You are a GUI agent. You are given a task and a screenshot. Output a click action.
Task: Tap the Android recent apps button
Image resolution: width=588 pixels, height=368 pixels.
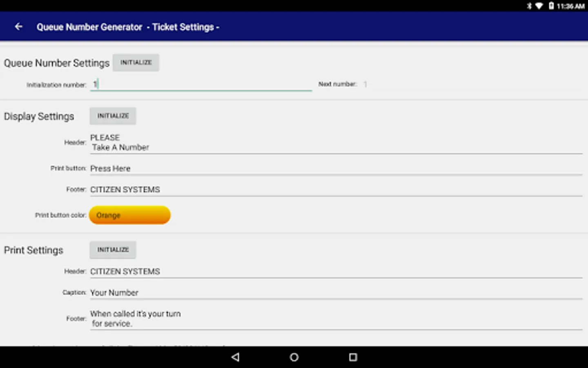[x=353, y=357]
